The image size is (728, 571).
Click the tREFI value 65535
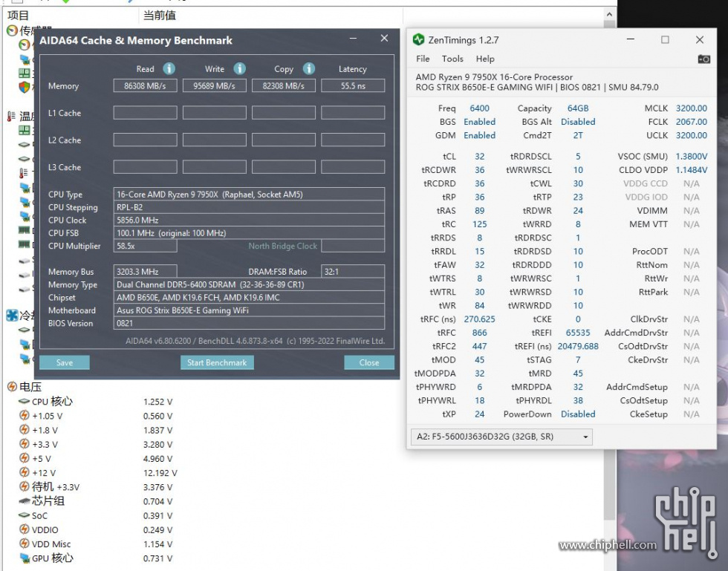click(x=578, y=333)
